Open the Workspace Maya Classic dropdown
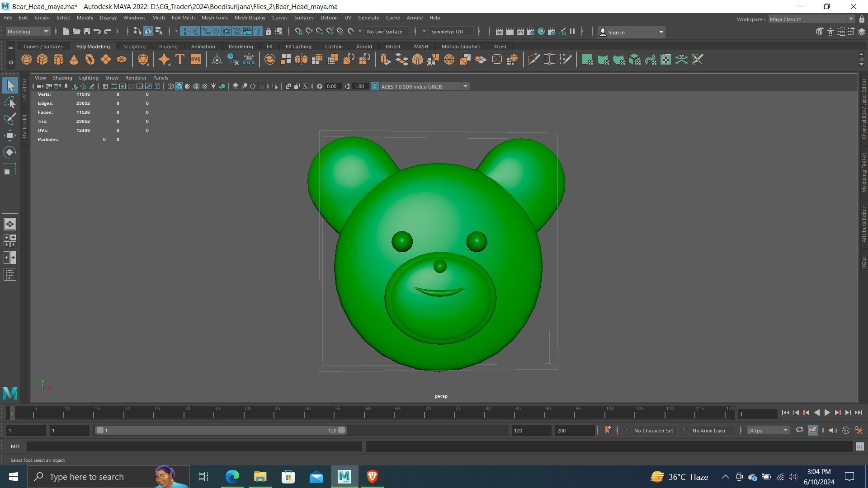The width and height of the screenshot is (868, 488). pos(811,19)
